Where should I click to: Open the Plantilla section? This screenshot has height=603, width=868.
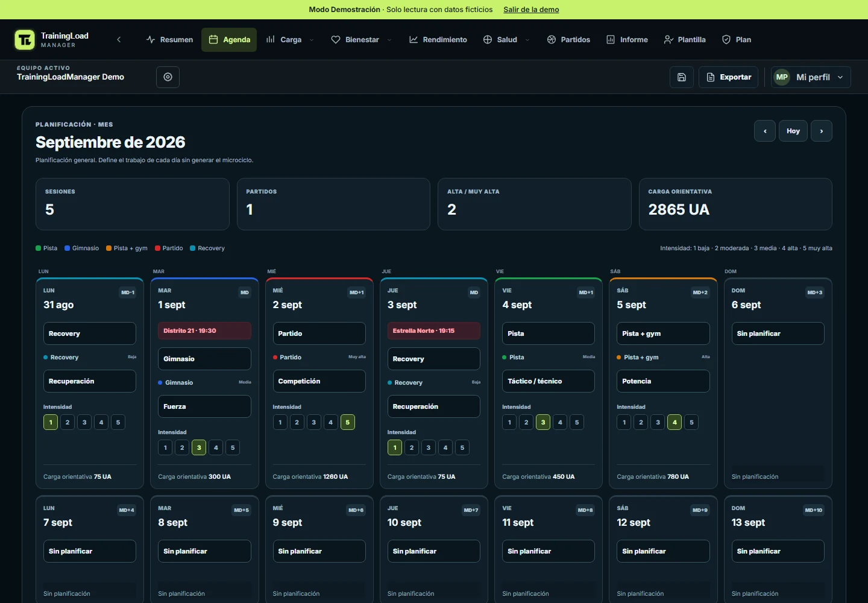tap(685, 40)
